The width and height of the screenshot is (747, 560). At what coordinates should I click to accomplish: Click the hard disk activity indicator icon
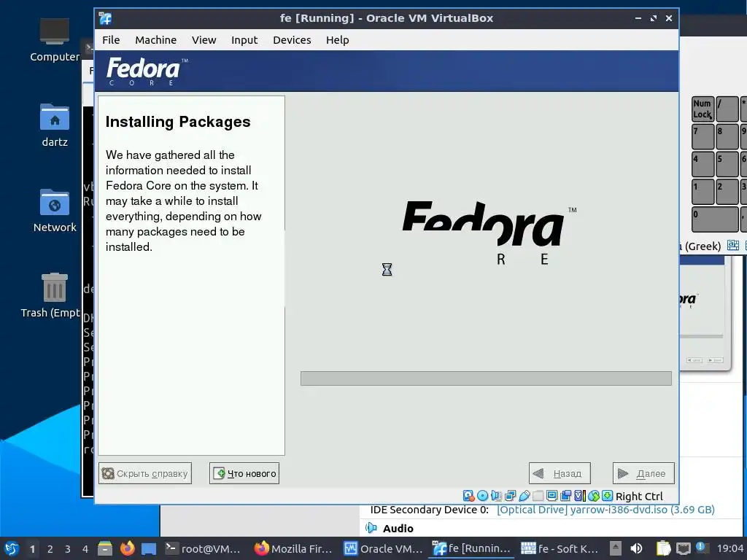click(468, 496)
